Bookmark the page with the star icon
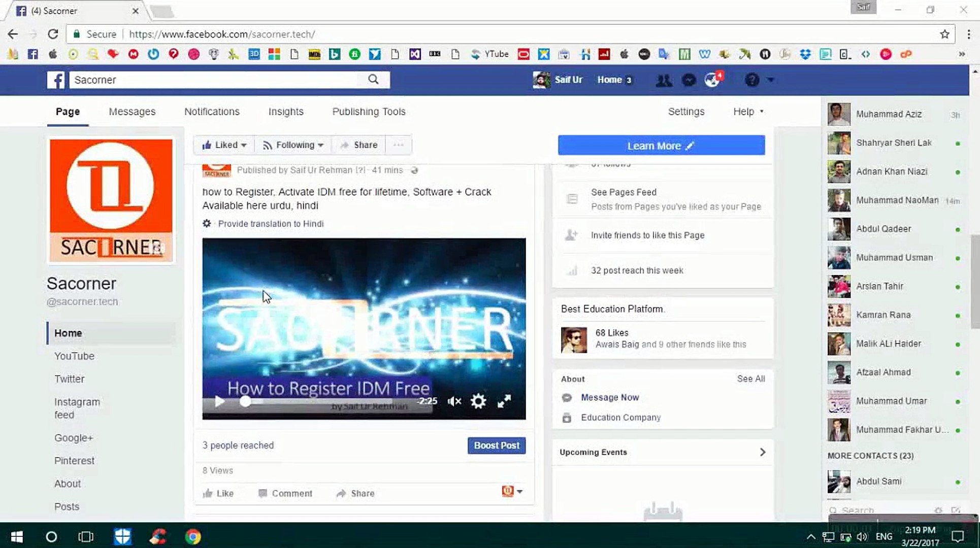Screen dimensions: 980x548 coord(944,34)
